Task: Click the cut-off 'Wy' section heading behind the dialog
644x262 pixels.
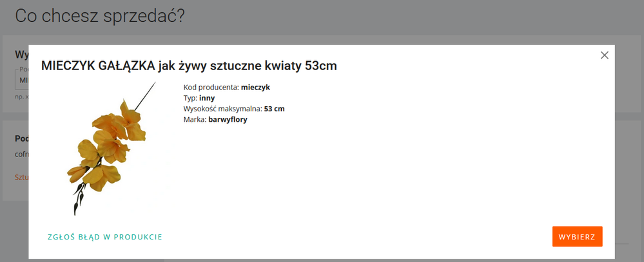Action: point(21,55)
